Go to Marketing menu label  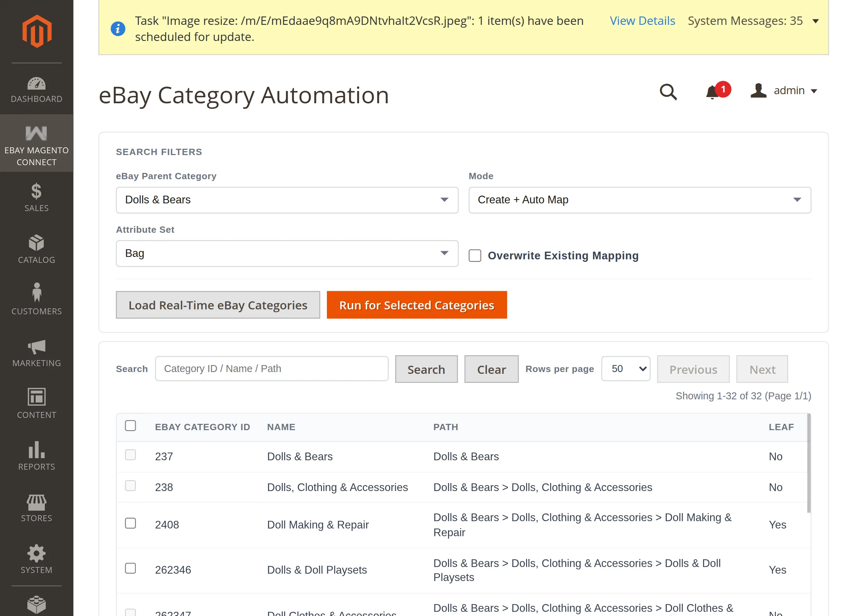(36, 363)
